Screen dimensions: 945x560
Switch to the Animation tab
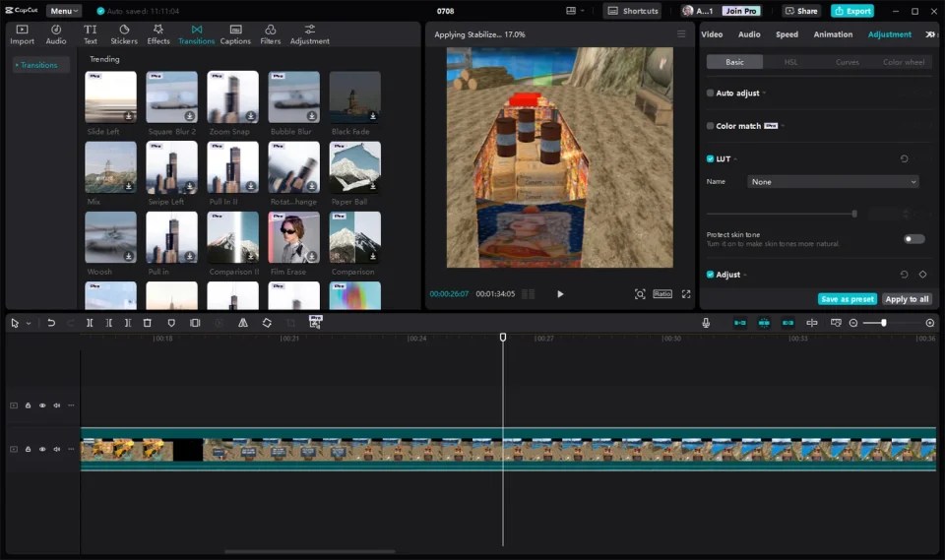(833, 34)
